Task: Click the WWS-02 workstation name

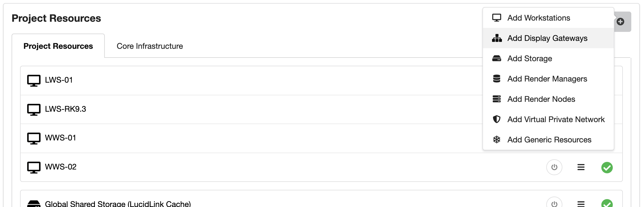Action: click(x=61, y=167)
